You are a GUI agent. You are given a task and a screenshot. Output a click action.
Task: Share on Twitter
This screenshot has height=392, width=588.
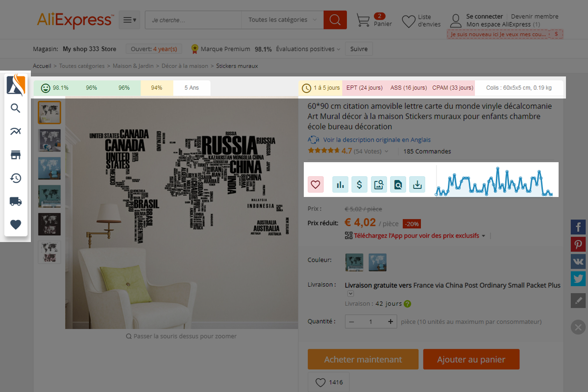point(578,278)
